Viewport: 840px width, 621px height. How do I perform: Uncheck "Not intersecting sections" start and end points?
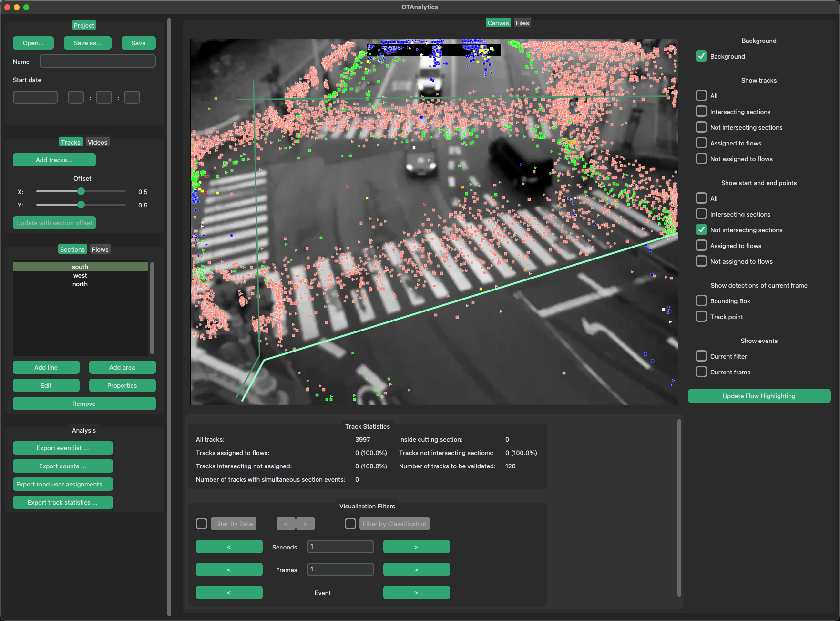click(701, 229)
